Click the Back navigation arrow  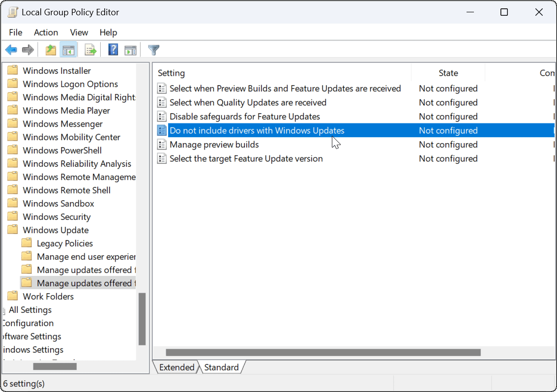11,49
